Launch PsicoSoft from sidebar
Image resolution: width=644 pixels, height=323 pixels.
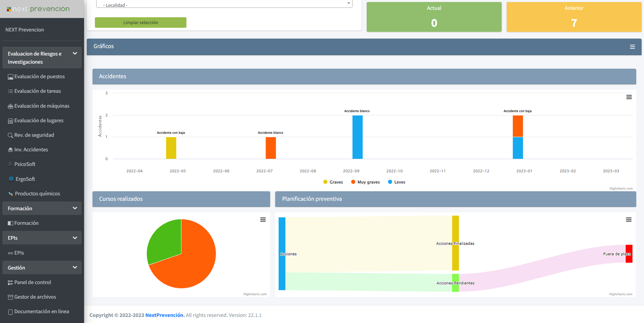coord(22,164)
